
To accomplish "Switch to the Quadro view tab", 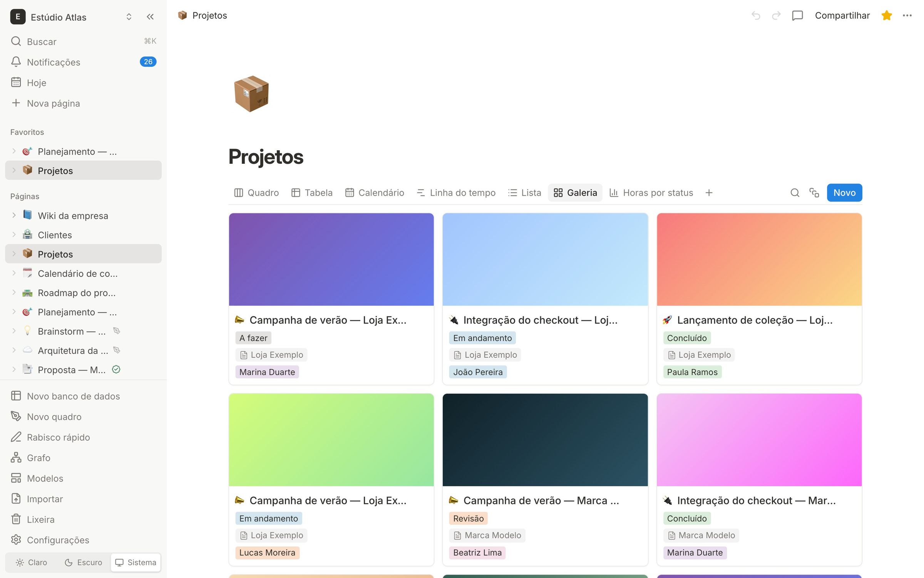I will click(256, 193).
